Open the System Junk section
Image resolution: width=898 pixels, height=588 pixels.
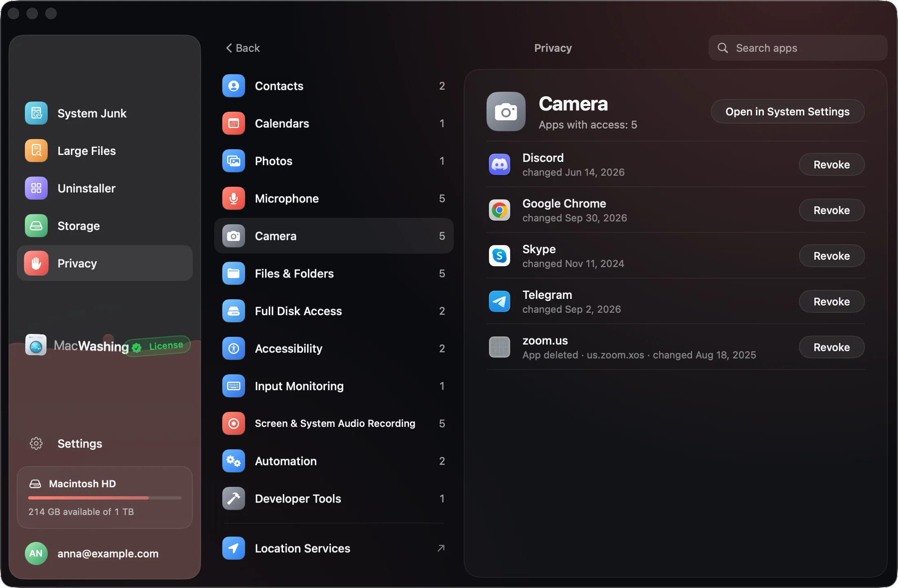tap(105, 113)
